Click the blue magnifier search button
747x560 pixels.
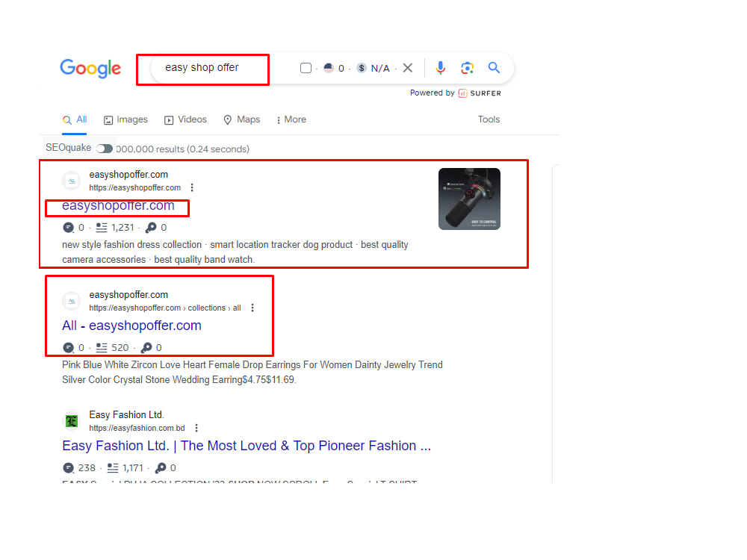(x=494, y=68)
